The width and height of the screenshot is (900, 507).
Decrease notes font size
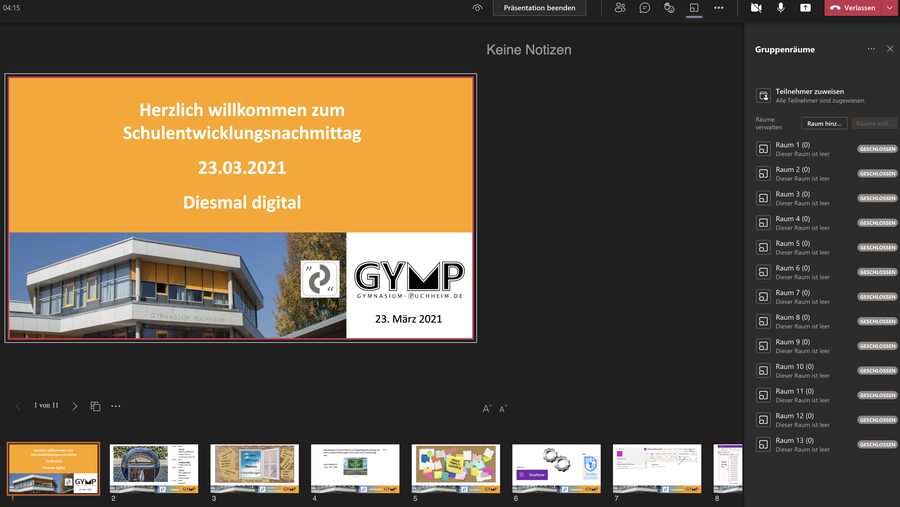click(503, 409)
